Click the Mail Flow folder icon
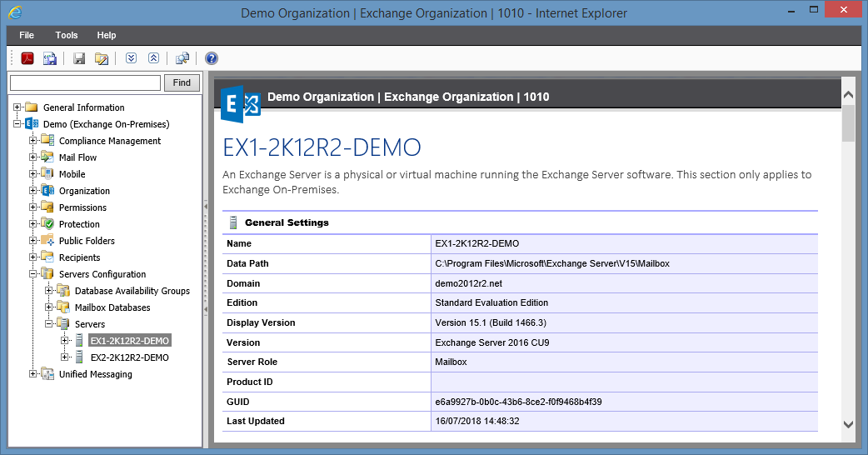The height and width of the screenshot is (455, 868). point(47,157)
